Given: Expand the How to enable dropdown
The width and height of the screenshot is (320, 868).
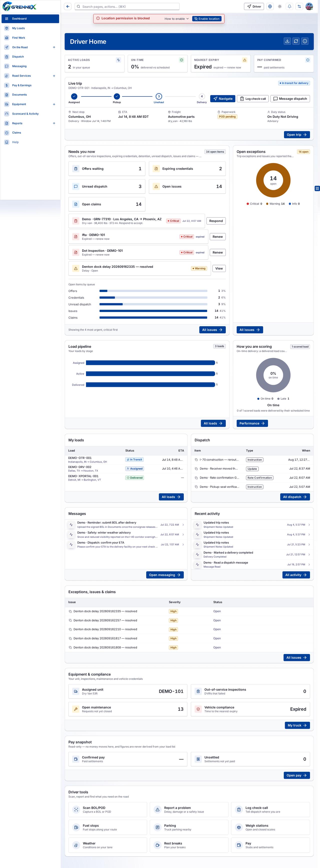Looking at the screenshot, I should tap(176, 19).
